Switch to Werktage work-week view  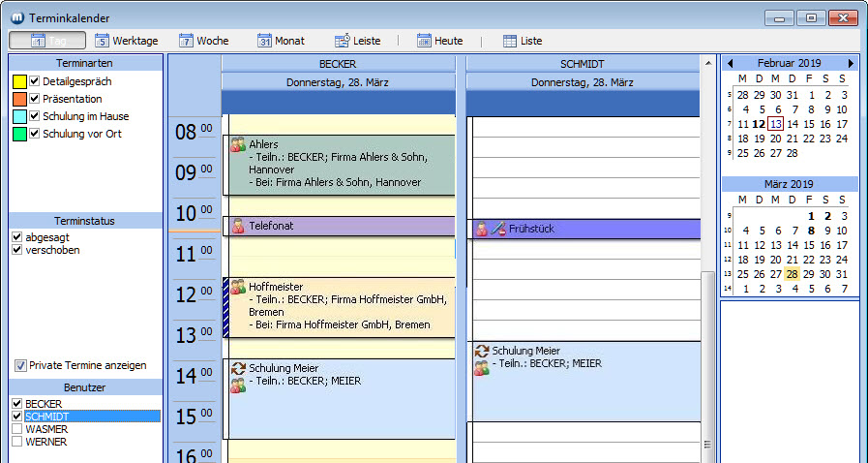127,41
